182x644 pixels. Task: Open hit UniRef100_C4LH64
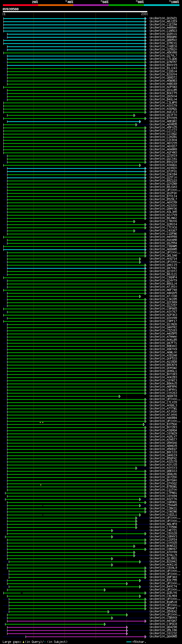click(x=163, y=596)
